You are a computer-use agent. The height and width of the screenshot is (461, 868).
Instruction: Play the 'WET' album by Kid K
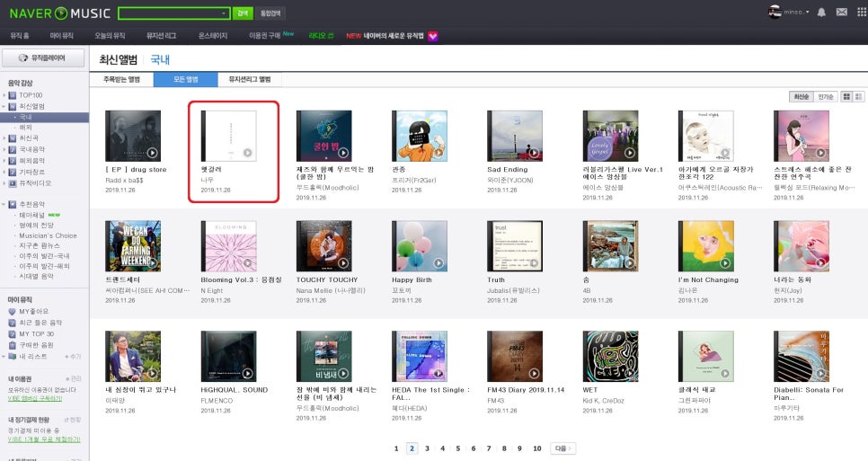coord(629,374)
